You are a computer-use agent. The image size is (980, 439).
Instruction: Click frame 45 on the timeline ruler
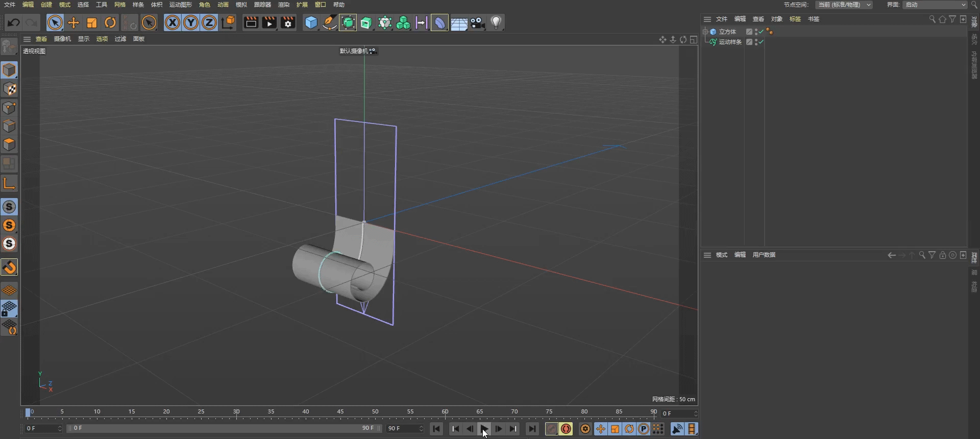pos(340,411)
